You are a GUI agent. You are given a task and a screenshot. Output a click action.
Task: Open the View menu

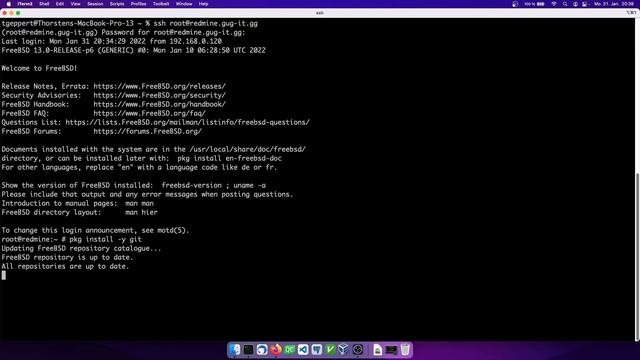coord(76,4)
